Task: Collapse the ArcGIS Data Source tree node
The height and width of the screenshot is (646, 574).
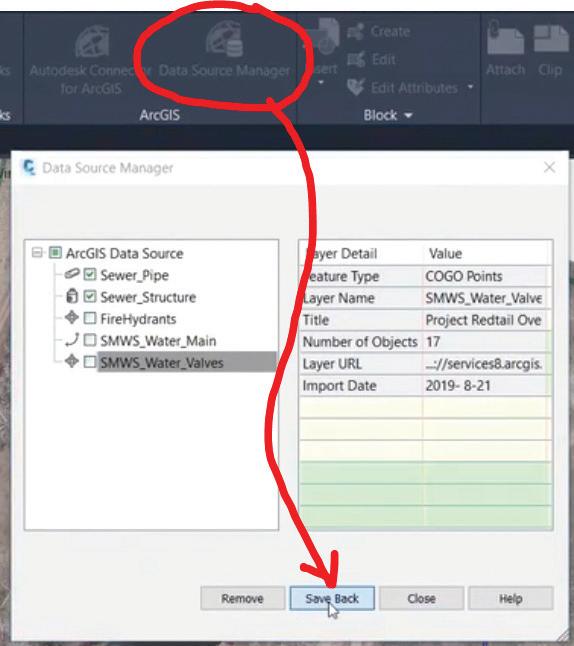Action: click(x=37, y=252)
